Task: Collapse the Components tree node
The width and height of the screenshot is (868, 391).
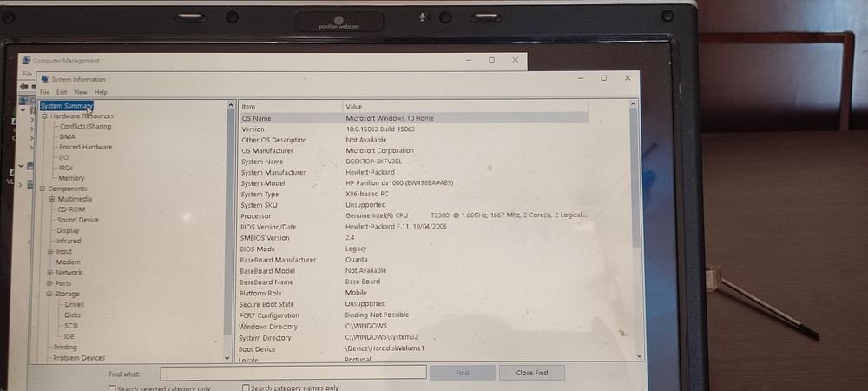Action: (x=43, y=189)
